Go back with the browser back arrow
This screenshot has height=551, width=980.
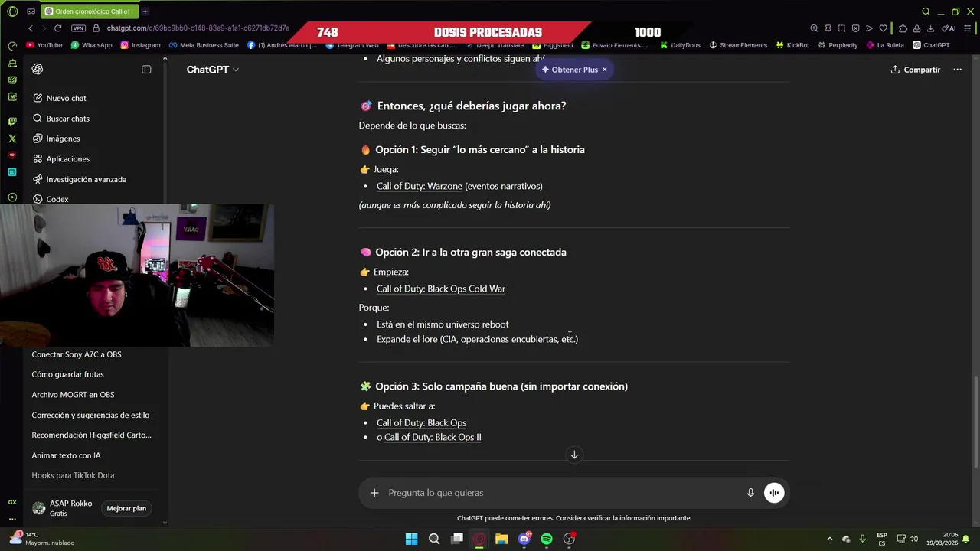31,28
